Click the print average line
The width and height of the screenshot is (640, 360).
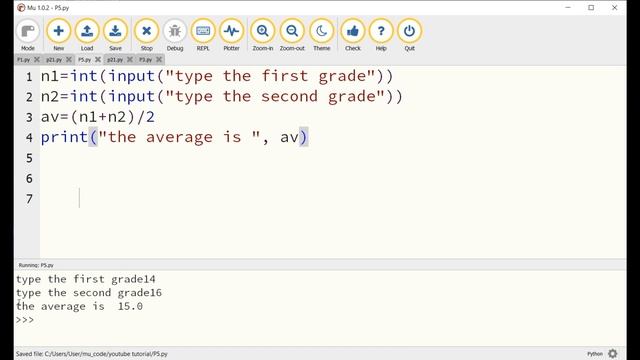pos(174,138)
